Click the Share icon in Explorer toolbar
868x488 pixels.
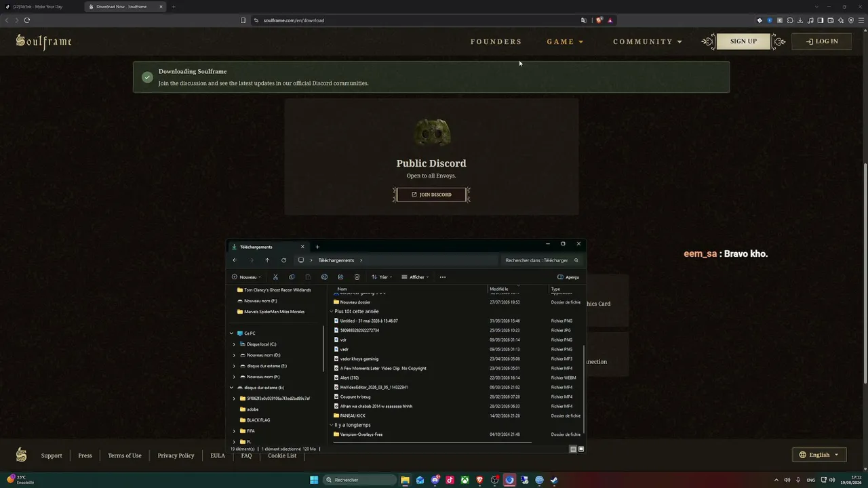(x=340, y=277)
